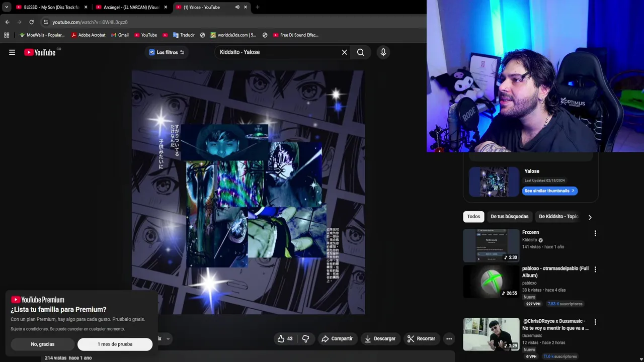Open the YouTube hamburger guide menu
This screenshot has width=644, height=362.
pyautogui.click(x=12, y=52)
